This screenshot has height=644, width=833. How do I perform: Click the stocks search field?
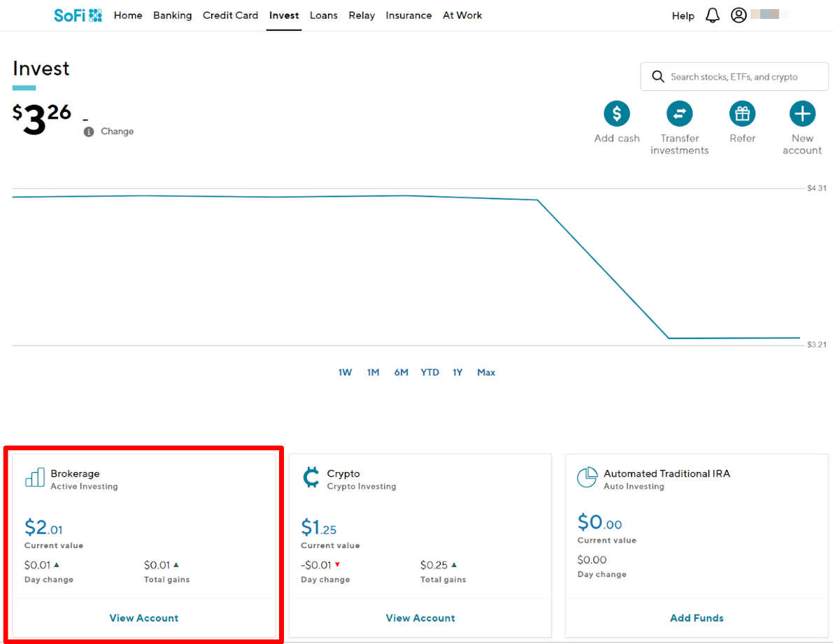click(734, 77)
